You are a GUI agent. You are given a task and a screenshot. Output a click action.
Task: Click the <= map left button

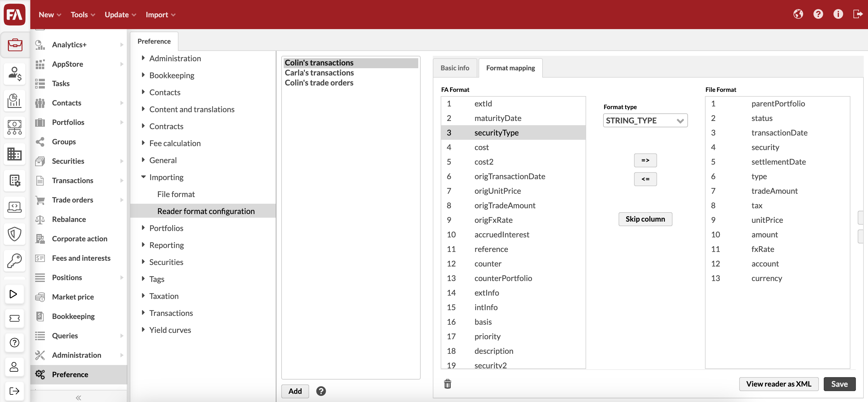tap(645, 179)
